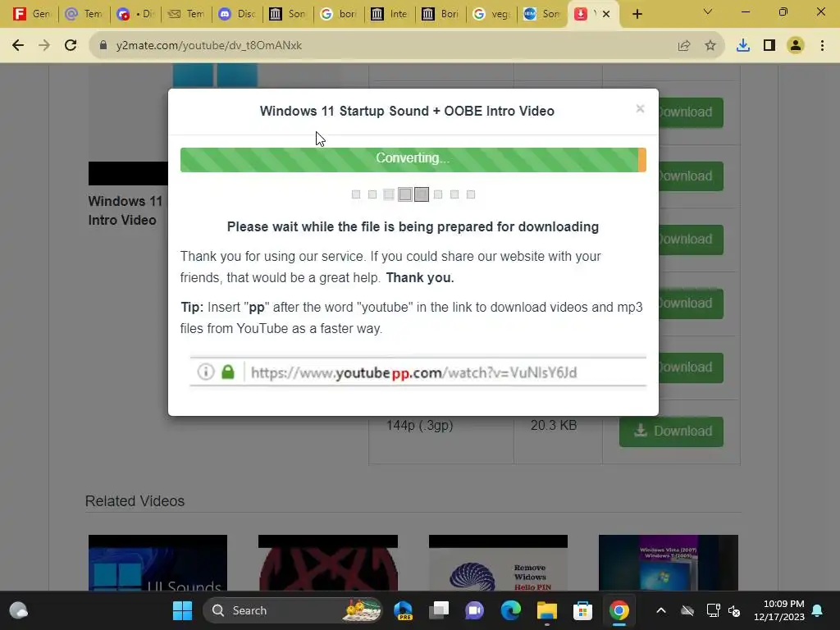Open the Teams chat taskbar icon
840x630 pixels.
tap(475, 610)
